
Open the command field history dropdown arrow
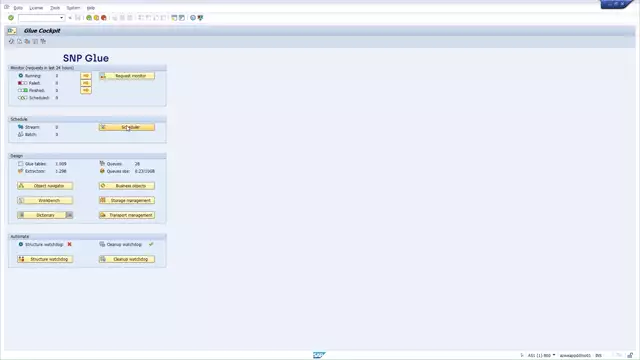(62, 18)
